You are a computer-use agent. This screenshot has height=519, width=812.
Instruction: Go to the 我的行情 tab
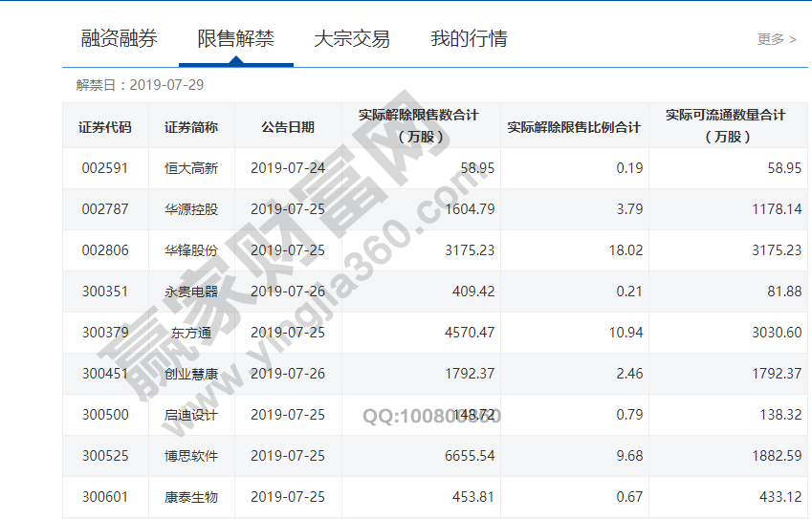tap(469, 39)
